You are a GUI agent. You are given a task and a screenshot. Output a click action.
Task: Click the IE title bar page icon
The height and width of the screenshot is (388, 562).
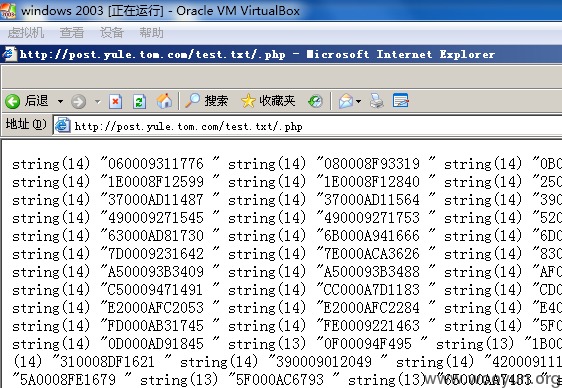(9, 54)
